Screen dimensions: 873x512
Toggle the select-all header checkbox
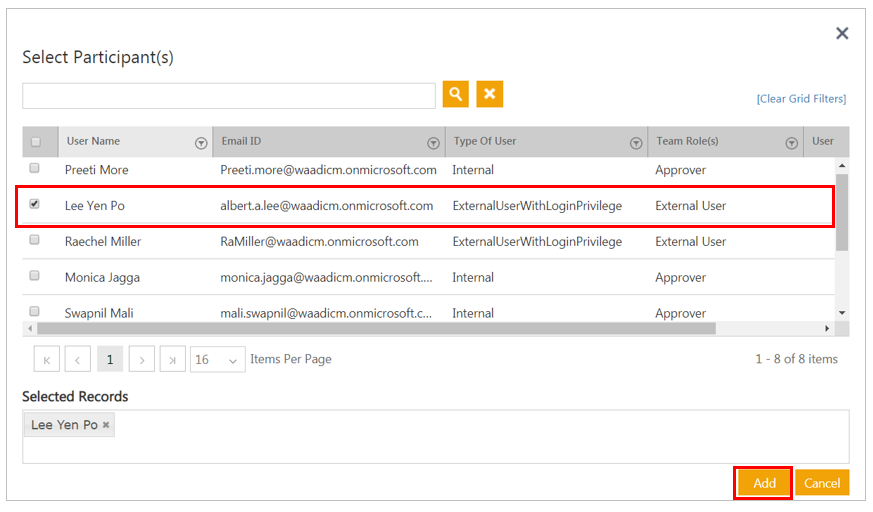click(36, 142)
